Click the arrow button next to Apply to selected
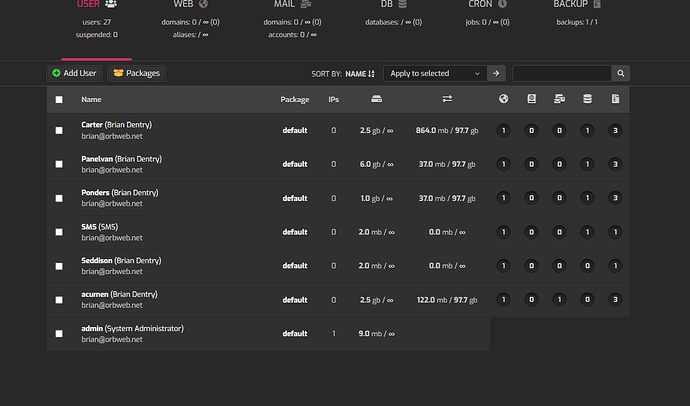Image resolution: width=690 pixels, height=406 pixels. click(496, 73)
